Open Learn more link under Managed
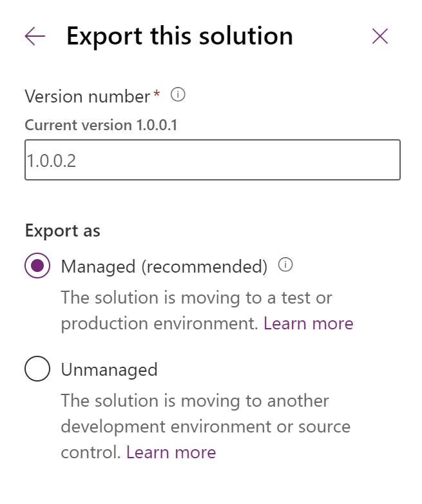422x504 pixels. click(x=308, y=323)
